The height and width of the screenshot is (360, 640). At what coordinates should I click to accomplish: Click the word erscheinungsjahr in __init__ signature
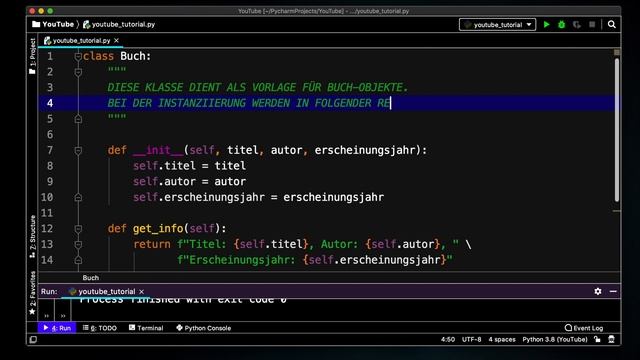(x=365, y=150)
